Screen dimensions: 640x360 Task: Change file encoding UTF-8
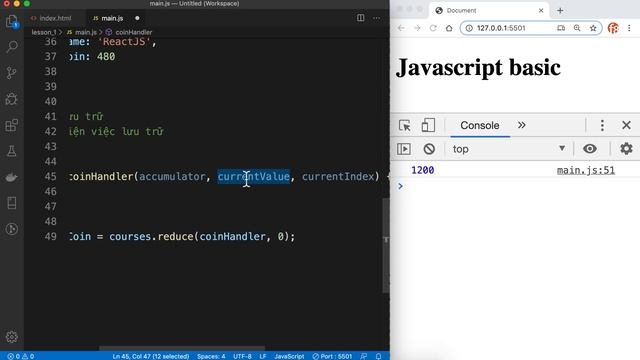pos(242,356)
